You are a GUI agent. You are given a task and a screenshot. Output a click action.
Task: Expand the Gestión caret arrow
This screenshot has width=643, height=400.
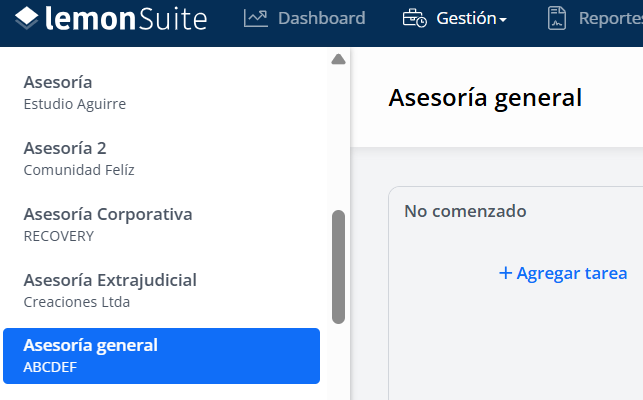(x=503, y=19)
